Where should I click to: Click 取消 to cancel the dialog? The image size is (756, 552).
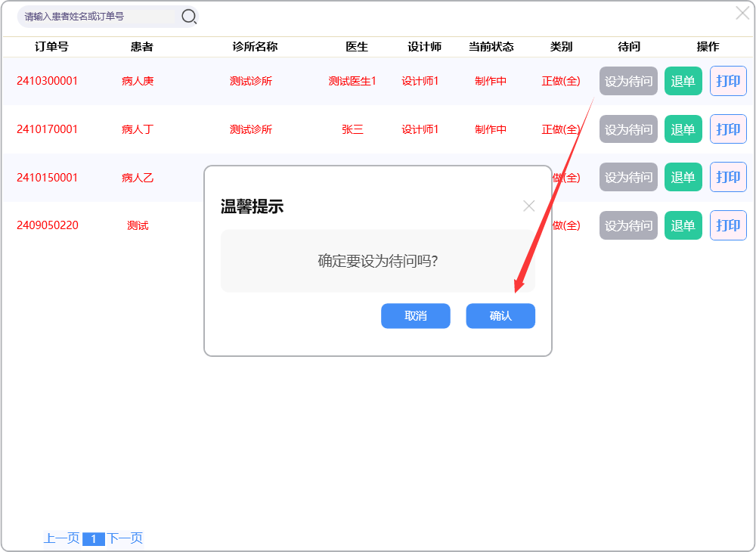416,316
